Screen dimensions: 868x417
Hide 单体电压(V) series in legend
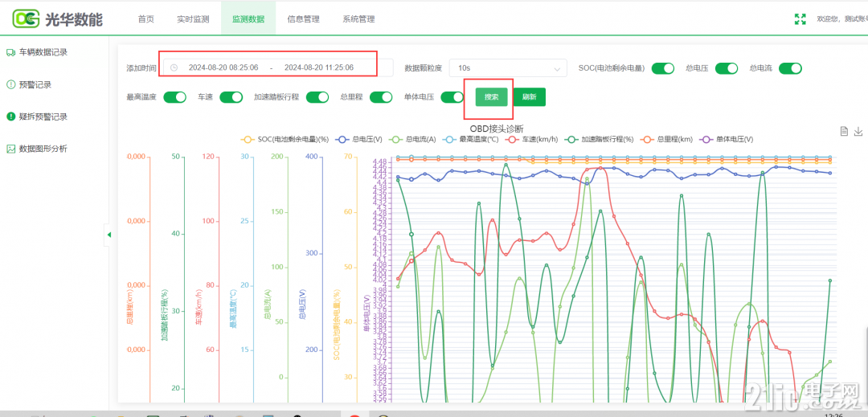coord(727,139)
